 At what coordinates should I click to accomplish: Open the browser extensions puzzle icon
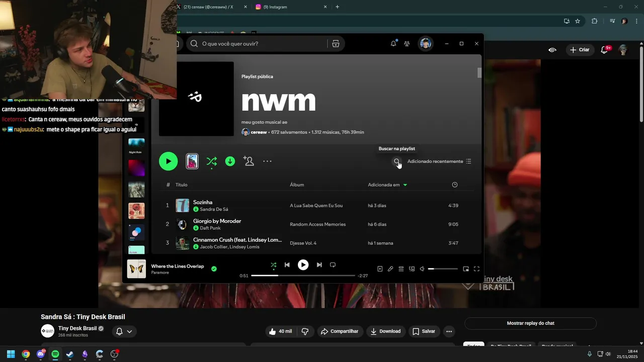(594, 21)
